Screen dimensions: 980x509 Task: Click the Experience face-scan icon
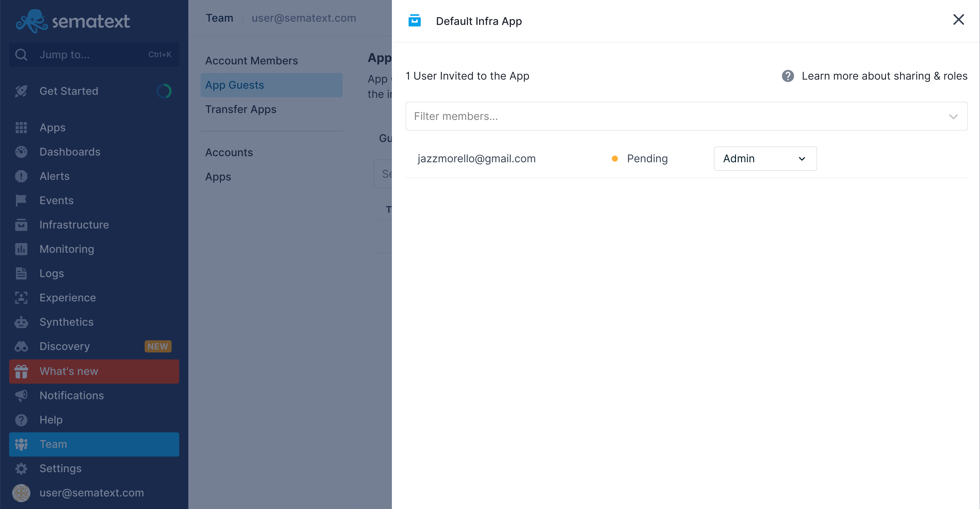[21, 298]
